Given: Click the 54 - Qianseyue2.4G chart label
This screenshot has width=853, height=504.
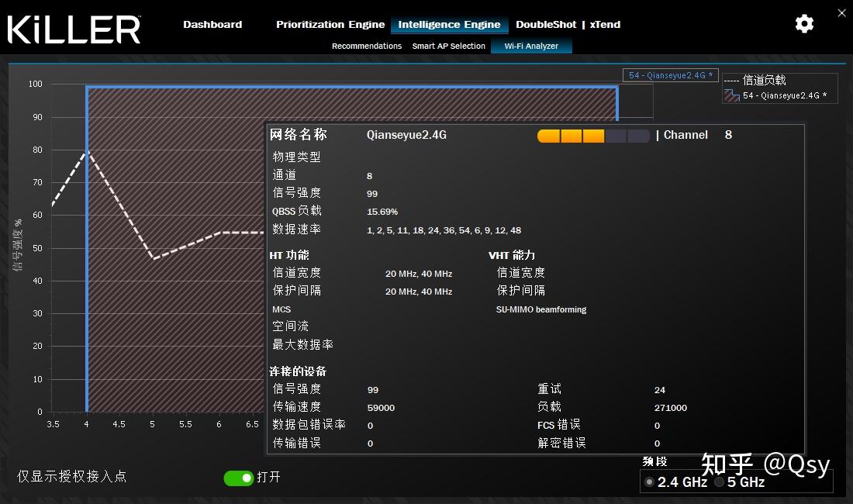Looking at the screenshot, I should pos(670,74).
